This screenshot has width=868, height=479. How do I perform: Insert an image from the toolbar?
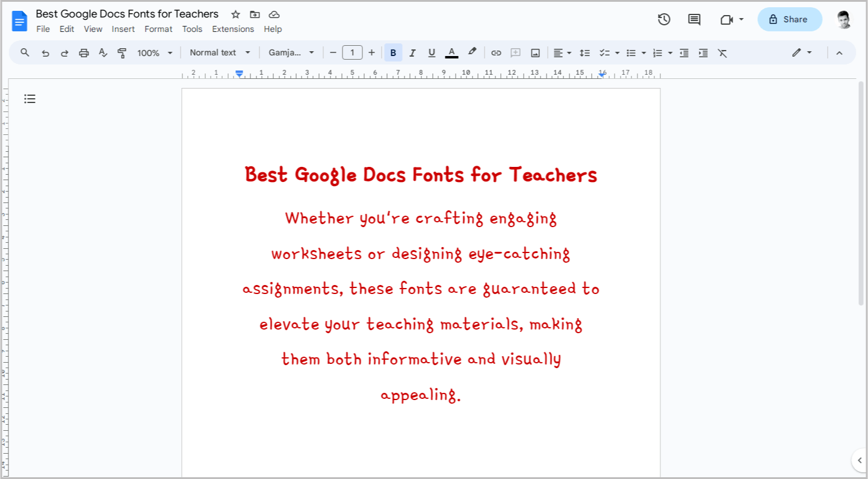point(535,52)
